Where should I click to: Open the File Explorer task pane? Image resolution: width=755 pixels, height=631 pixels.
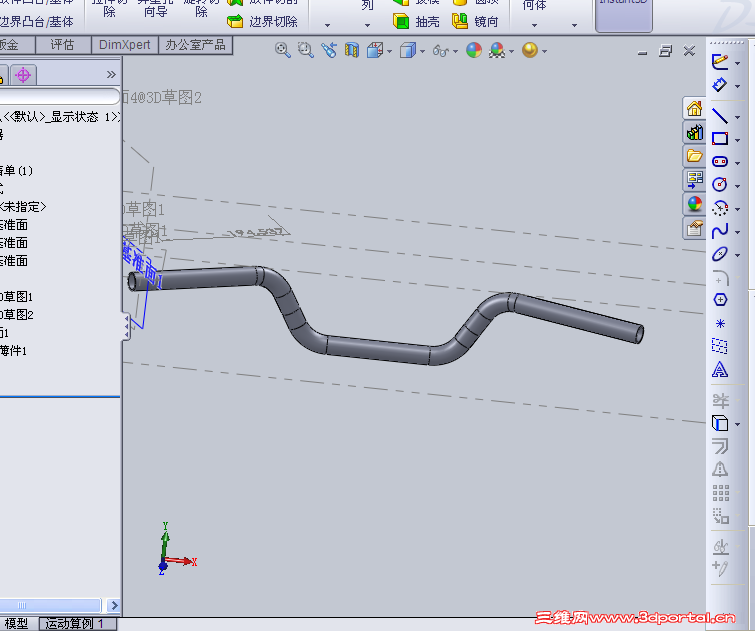pos(694,156)
